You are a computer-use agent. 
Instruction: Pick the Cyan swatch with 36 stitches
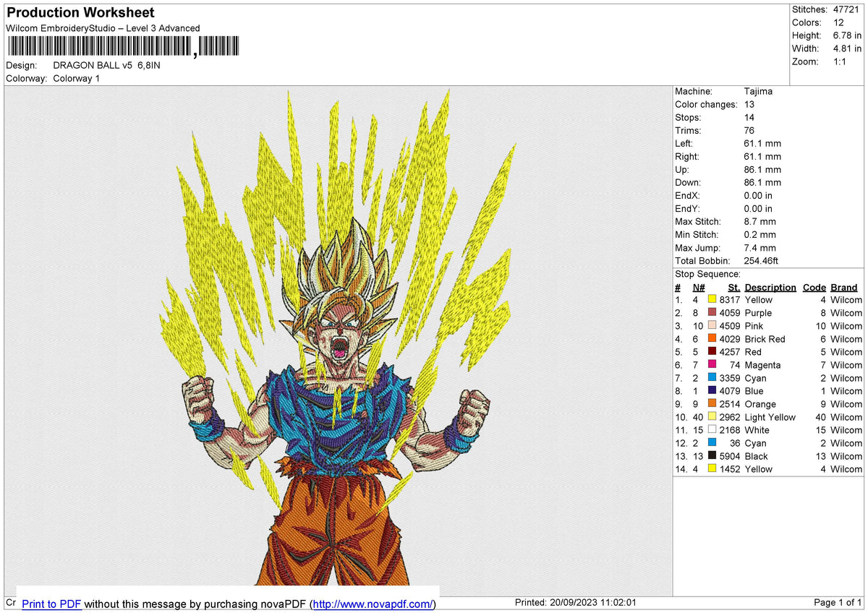point(712,443)
